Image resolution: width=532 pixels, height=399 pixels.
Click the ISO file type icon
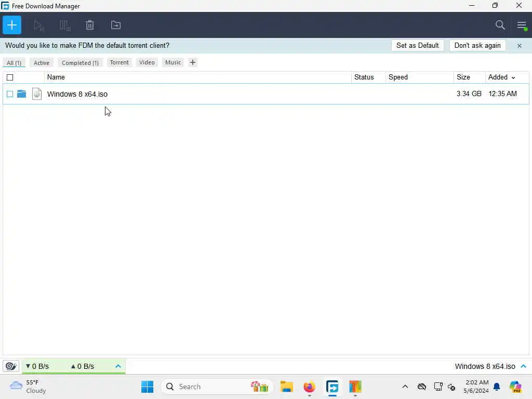37,94
